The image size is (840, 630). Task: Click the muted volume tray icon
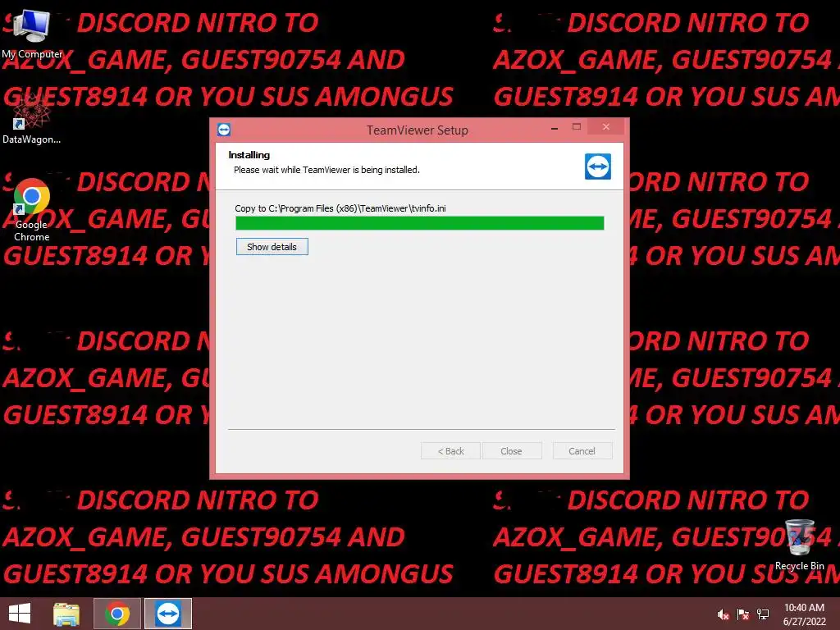tap(724, 614)
